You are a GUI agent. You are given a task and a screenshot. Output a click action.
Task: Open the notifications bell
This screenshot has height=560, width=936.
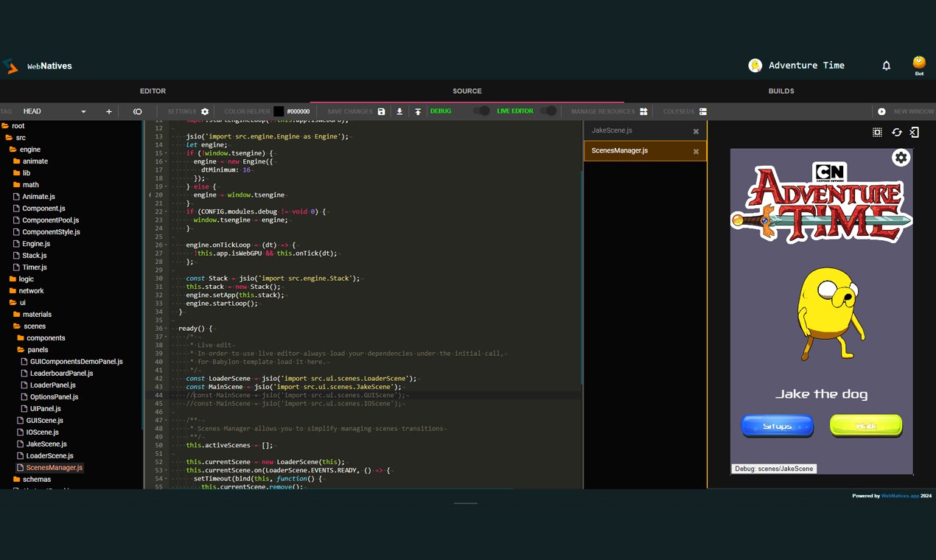(x=887, y=66)
